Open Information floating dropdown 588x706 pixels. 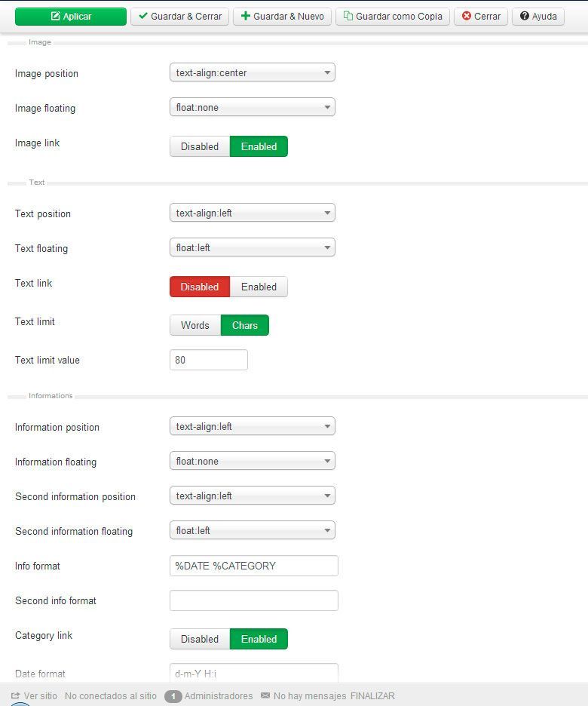[253, 461]
